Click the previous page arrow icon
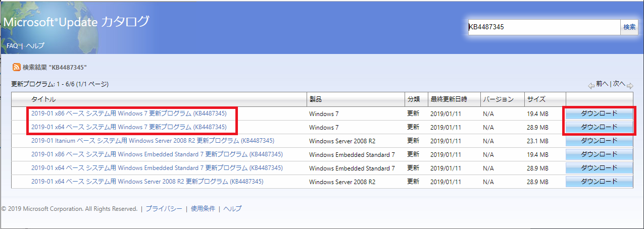 [591, 86]
